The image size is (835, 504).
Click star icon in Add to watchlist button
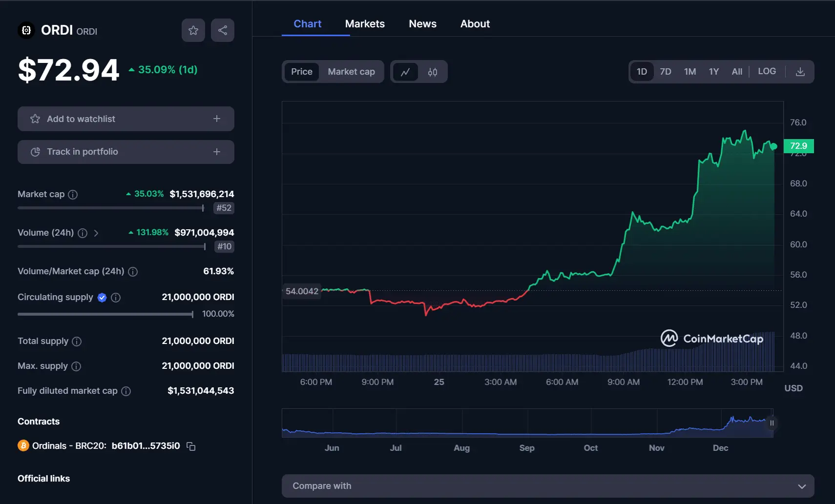tap(35, 119)
